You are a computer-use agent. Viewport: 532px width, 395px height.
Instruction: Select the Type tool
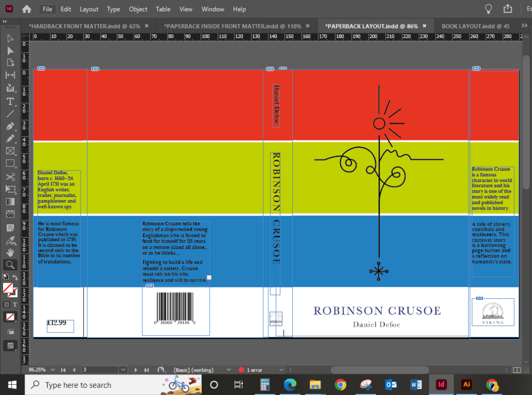coord(10,101)
